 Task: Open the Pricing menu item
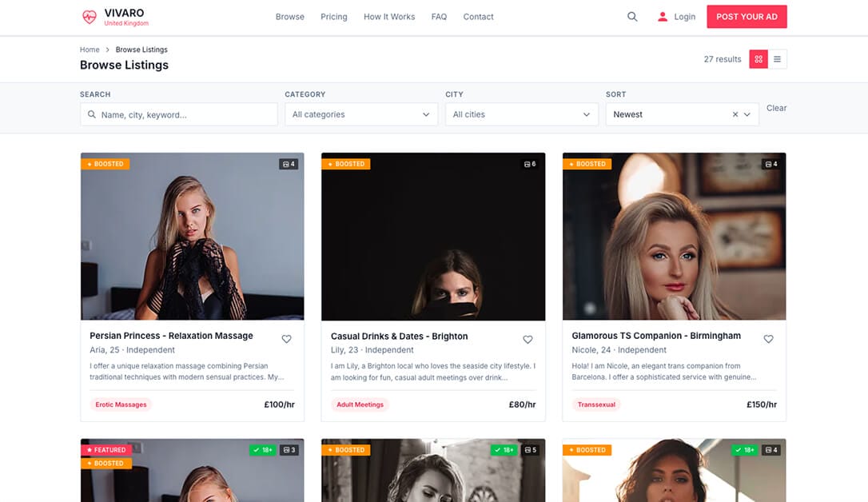pyautogui.click(x=333, y=17)
